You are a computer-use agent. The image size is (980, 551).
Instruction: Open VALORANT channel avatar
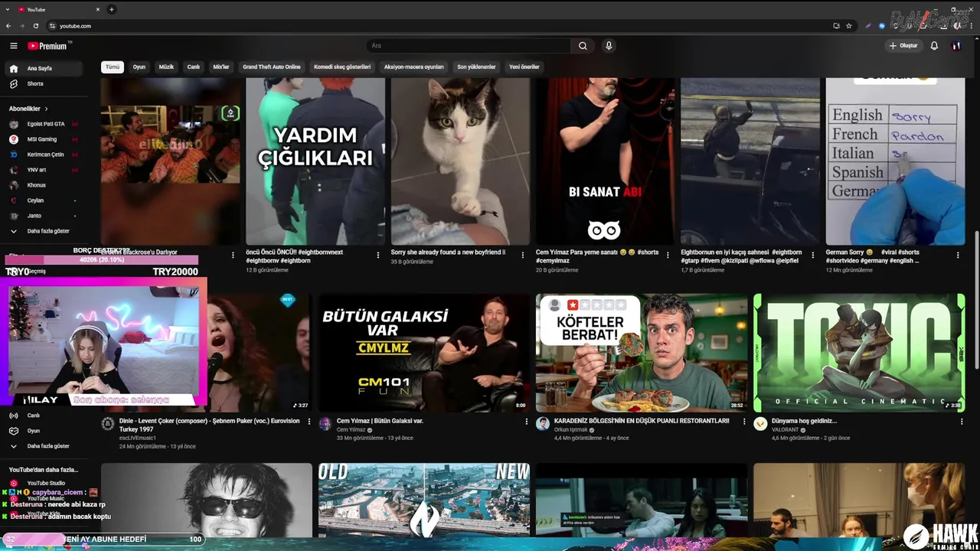pos(760,424)
